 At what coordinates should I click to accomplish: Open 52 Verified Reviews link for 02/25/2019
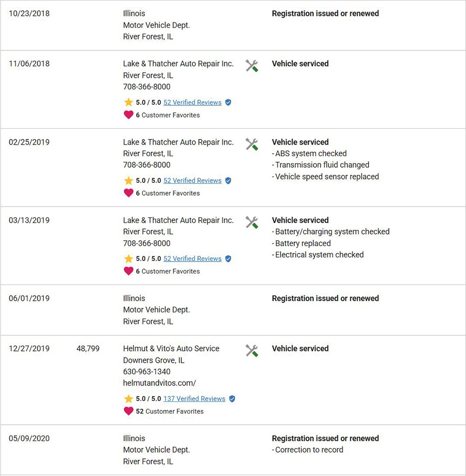pos(192,180)
